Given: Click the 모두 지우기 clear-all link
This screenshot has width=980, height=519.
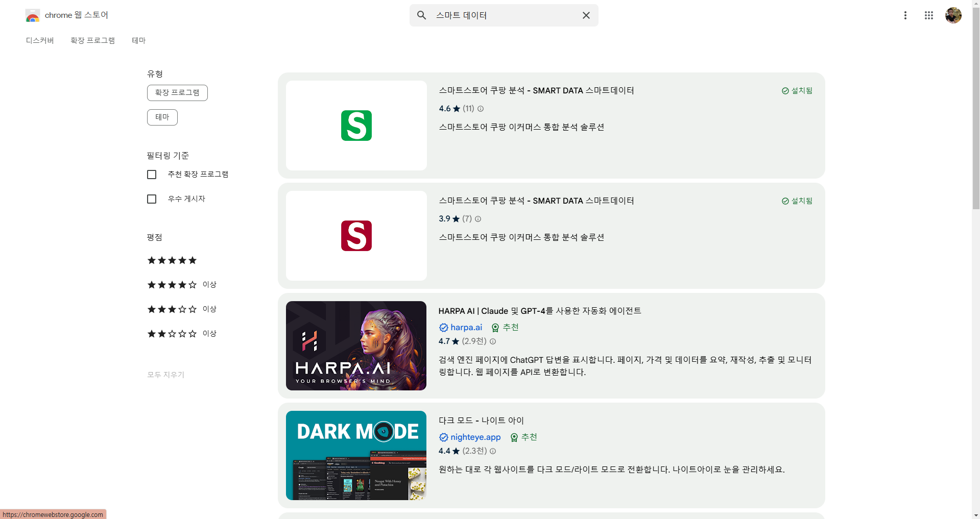Looking at the screenshot, I should (166, 375).
